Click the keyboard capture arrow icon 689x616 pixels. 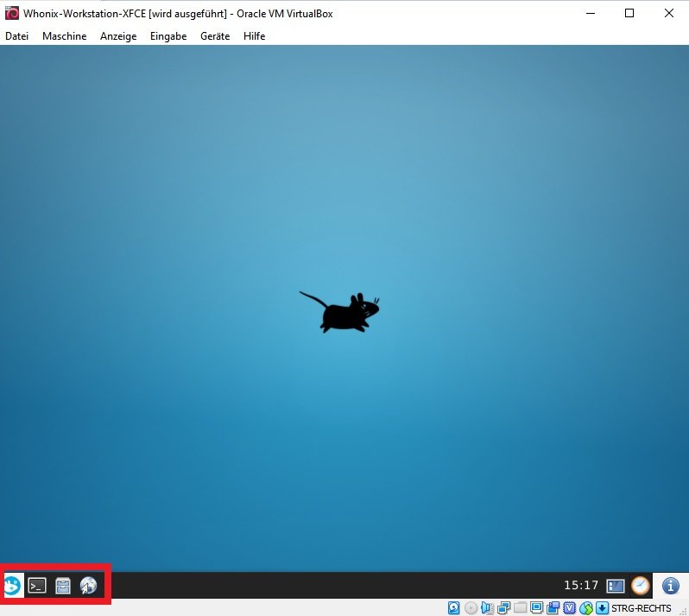click(602, 608)
